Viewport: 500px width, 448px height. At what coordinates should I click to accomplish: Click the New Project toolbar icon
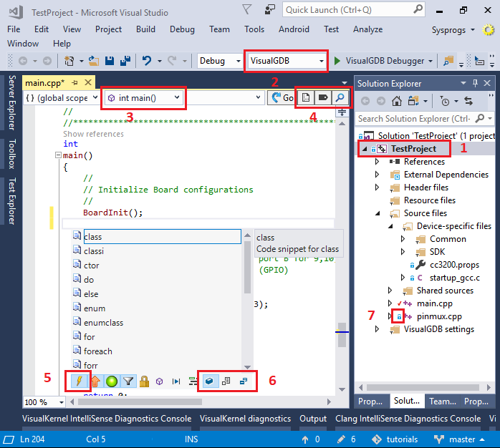point(69,61)
